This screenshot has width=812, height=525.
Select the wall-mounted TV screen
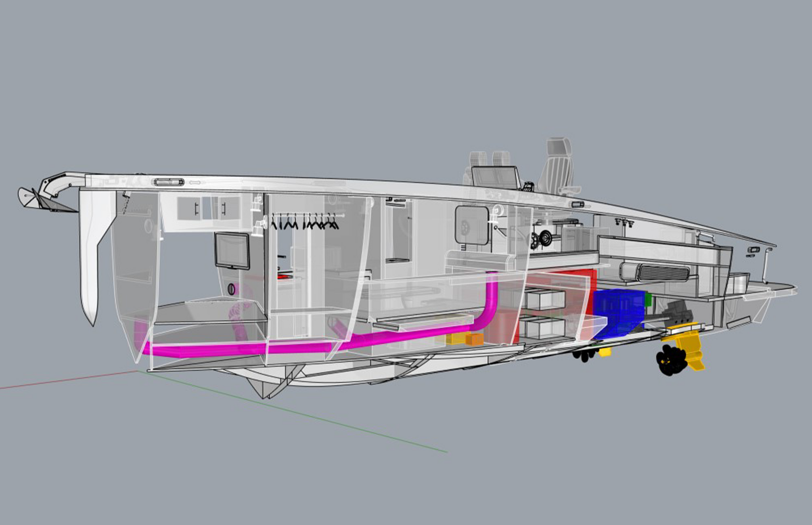pos(232,251)
